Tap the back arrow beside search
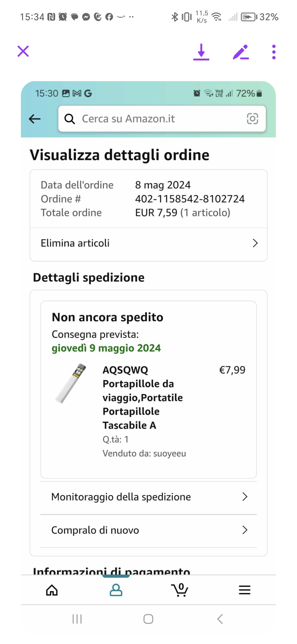The height and width of the screenshot is (644, 297). (35, 119)
